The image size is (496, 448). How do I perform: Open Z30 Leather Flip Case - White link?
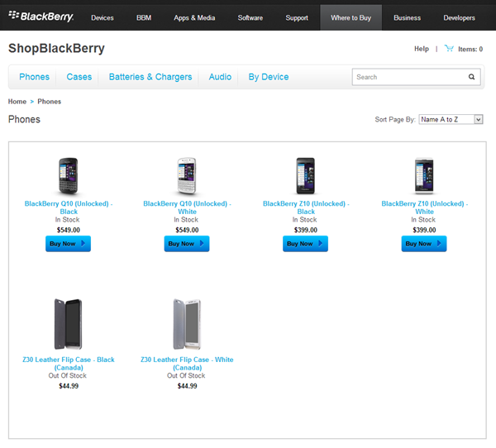188,364
